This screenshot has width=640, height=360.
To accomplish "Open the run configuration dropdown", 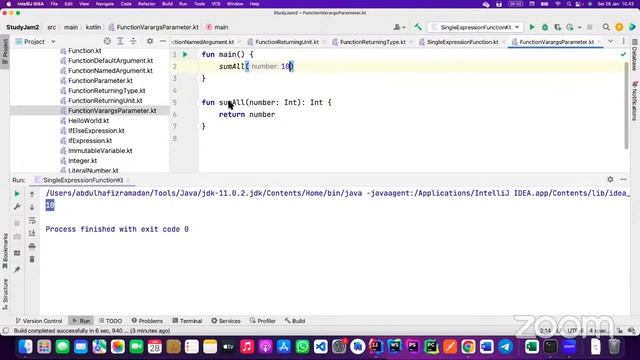I will click(475, 27).
